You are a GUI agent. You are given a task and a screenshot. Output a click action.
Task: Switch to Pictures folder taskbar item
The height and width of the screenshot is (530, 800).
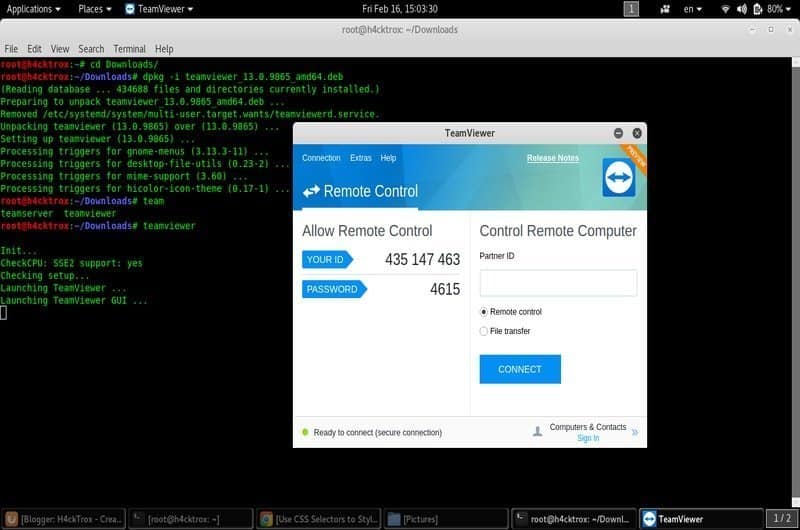click(446, 519)
